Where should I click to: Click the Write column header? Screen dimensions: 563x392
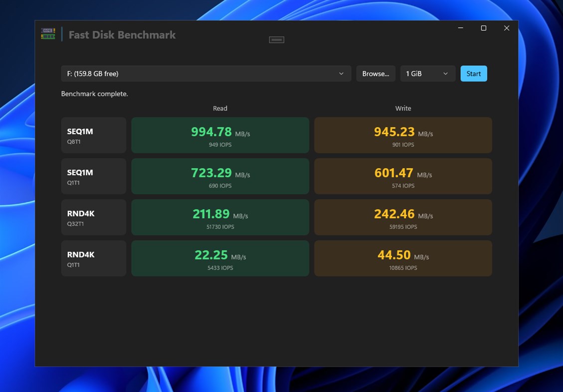(x=403, y=108)
